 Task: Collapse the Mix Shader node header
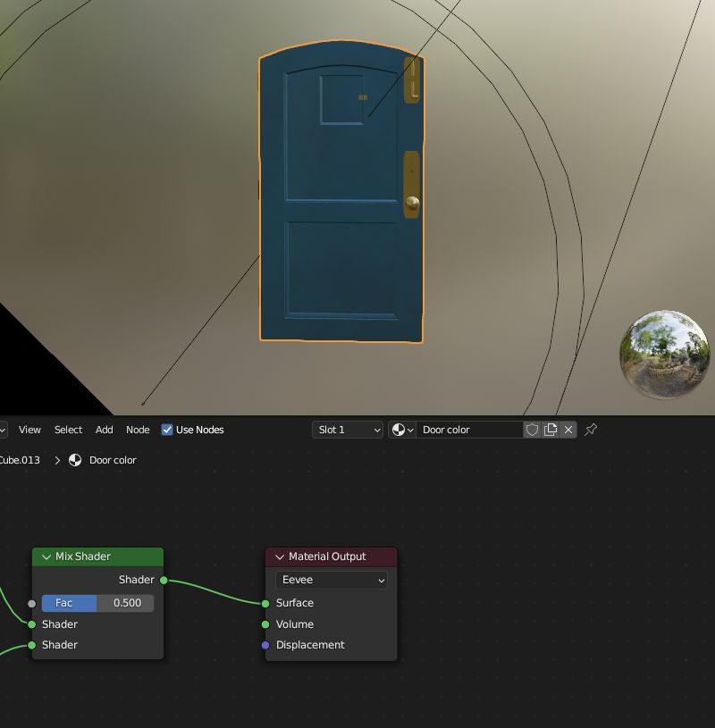tap(46, 556)
